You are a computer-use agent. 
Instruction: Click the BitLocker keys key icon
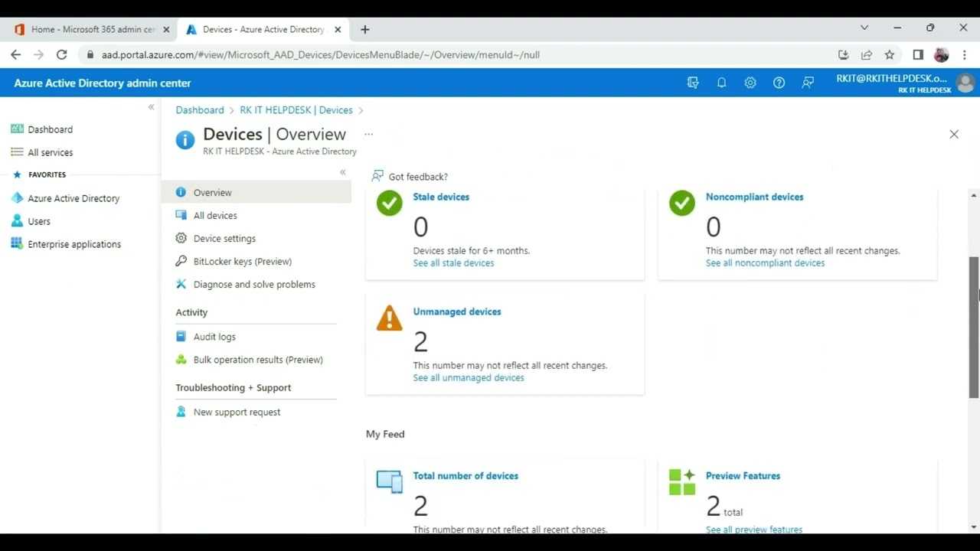[181, 261]
